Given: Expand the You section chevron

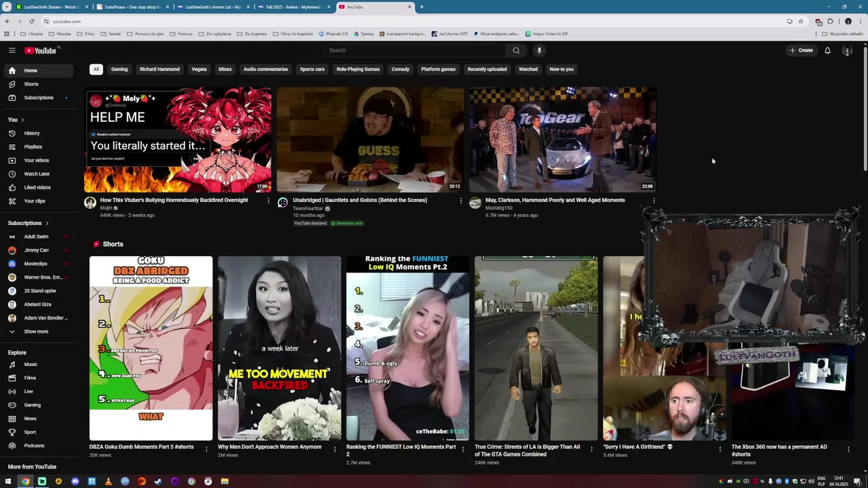Looking at the screenshot, I should click(22, 120).
